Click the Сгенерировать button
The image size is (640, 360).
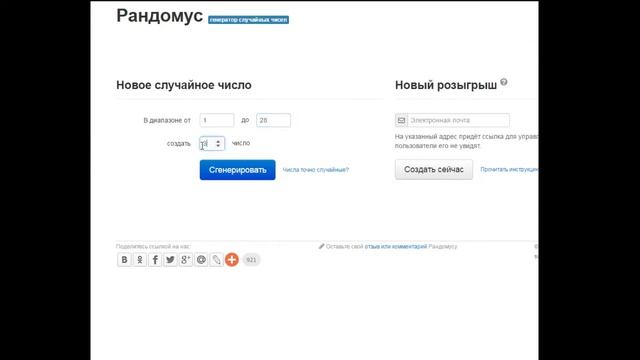click(x=238, y=170)
